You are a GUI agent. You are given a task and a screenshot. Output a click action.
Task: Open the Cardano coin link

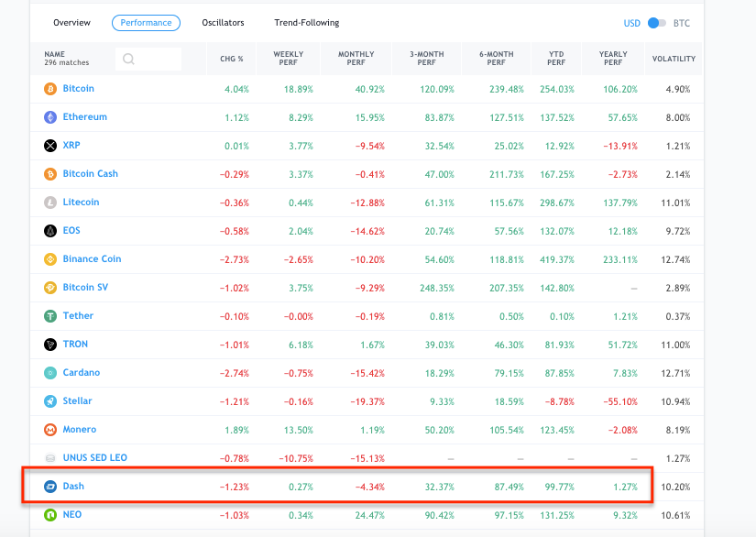(x=82, y=373)
